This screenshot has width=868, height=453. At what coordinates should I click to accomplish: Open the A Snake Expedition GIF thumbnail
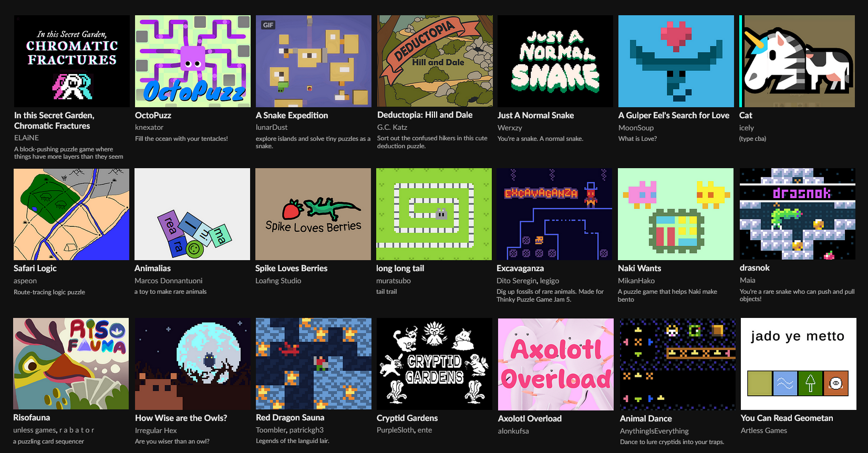pos(314,61)
